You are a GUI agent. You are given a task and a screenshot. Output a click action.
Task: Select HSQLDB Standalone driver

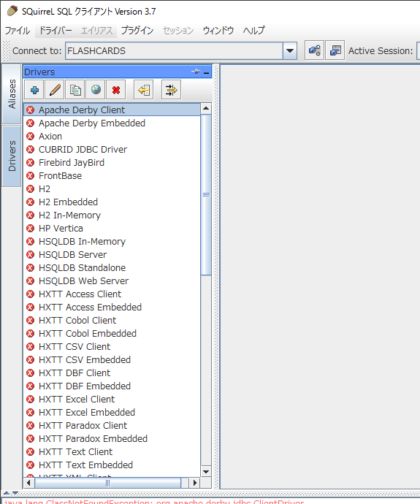pos(112,268)
